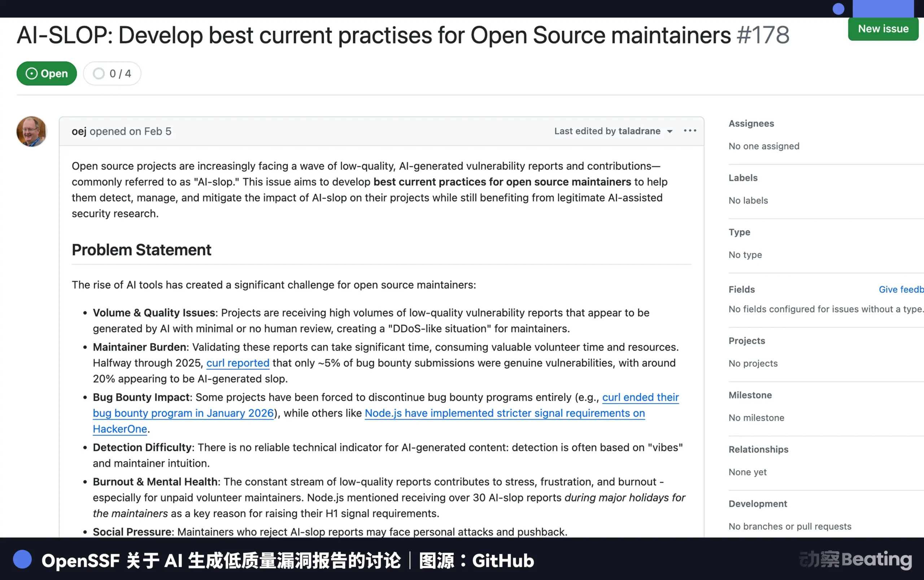Click the 'opened on Feb 5' timestamp
Image resolution: width=924 pixels, height=580 pixels.
click(130, 131)
